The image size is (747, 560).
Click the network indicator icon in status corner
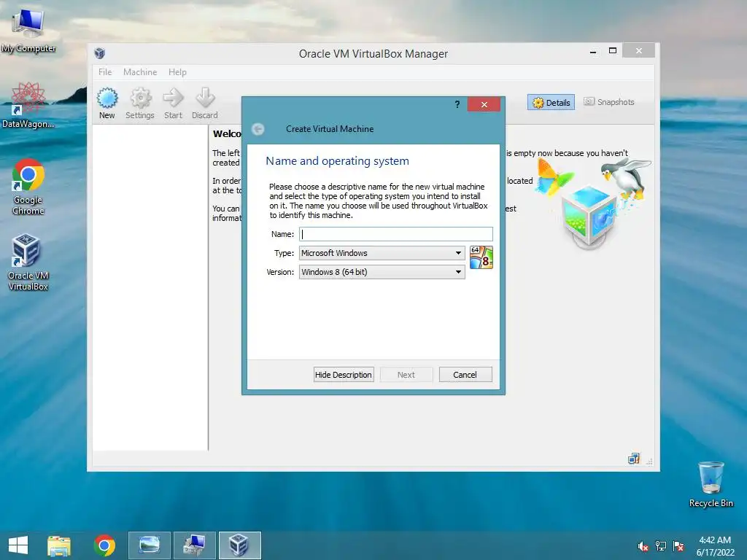click(634, 459)
